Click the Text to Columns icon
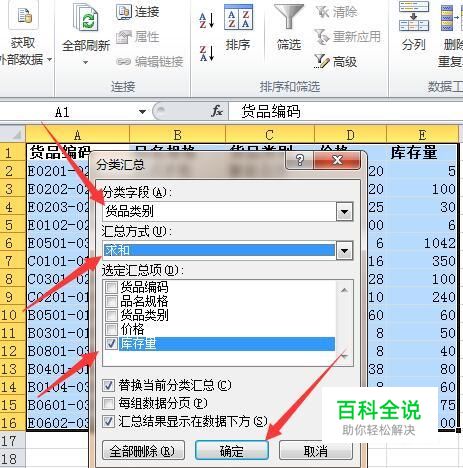This screenshot has width=463, height=468. pos(414,17)
